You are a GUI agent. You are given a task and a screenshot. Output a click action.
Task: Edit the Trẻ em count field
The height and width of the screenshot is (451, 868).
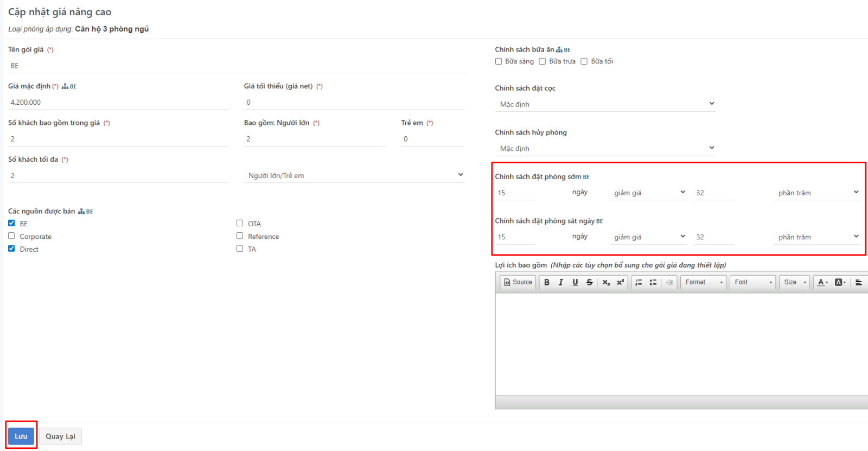(433, 139)
